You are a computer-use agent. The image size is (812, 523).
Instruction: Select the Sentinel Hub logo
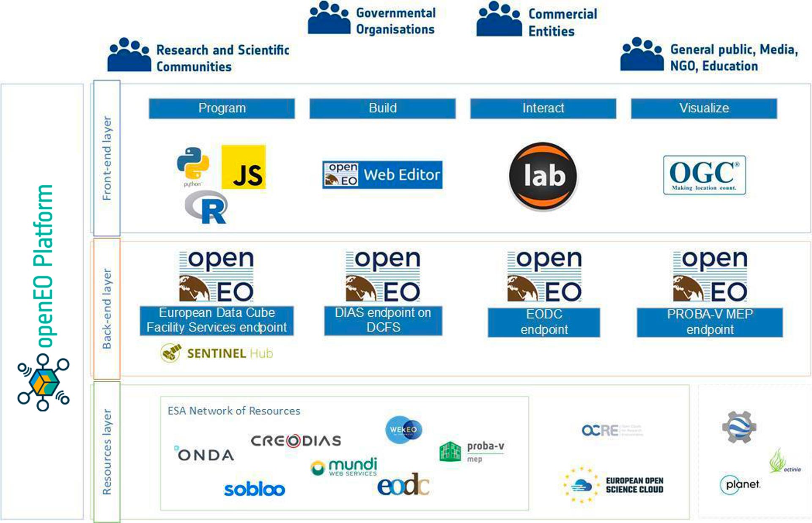(217, 352)
